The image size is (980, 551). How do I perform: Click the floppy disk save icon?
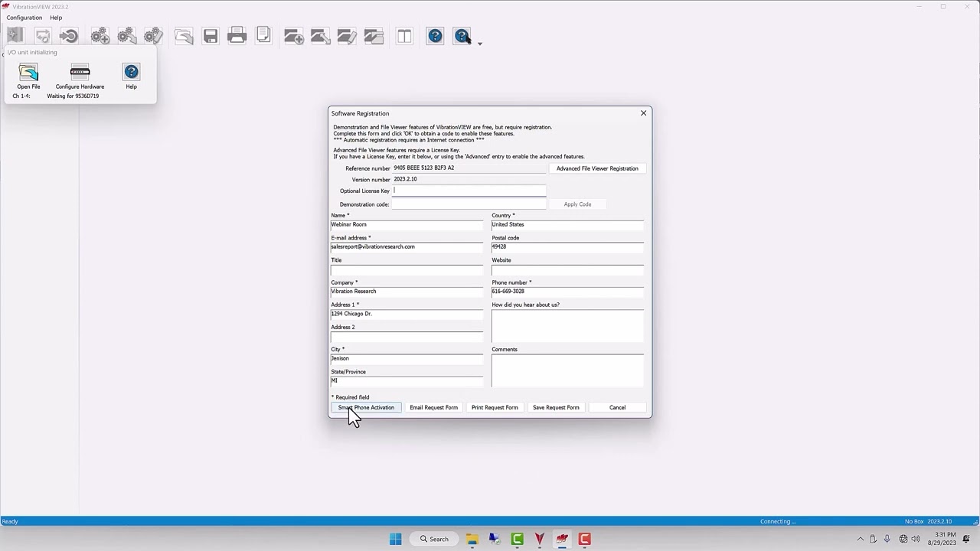[x=211, y=36]
